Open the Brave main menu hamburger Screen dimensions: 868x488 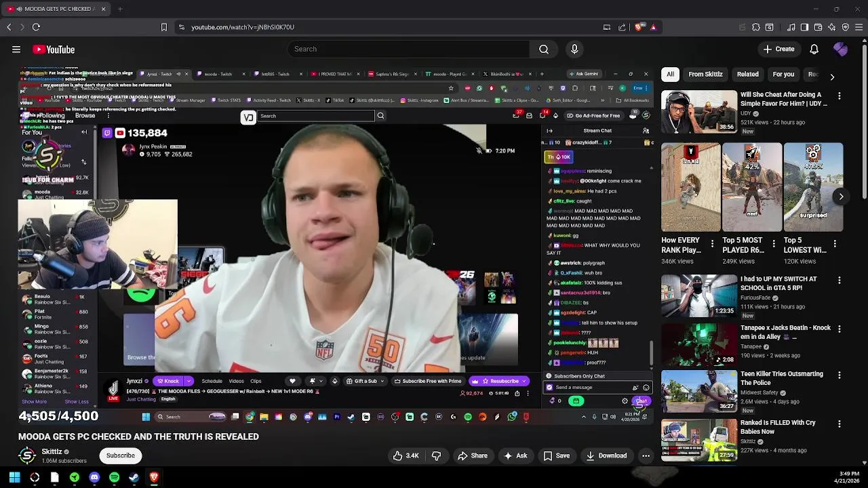point(859,27)
